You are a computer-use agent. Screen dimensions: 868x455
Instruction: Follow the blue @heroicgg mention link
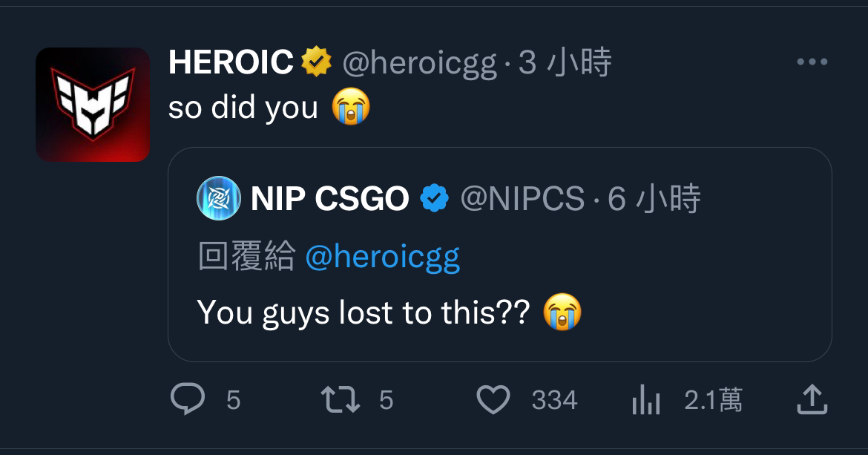point(383,258)
